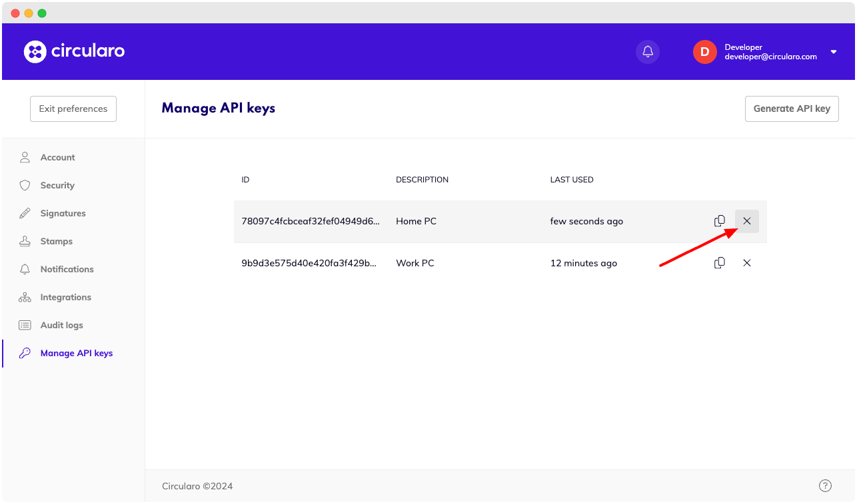Click Exit preferences
The width and height of the screenshot is (857, 504).
pos(73,109)
